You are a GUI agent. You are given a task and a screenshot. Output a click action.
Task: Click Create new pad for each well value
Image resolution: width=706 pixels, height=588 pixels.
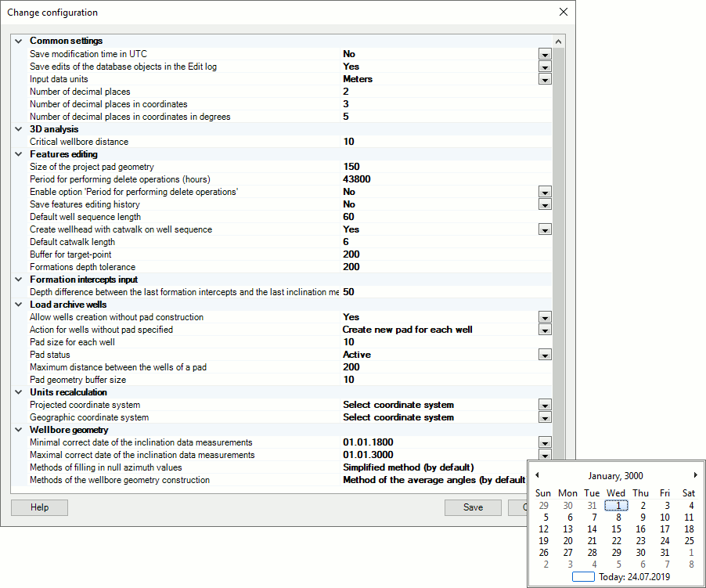click(x=408, y=330)
